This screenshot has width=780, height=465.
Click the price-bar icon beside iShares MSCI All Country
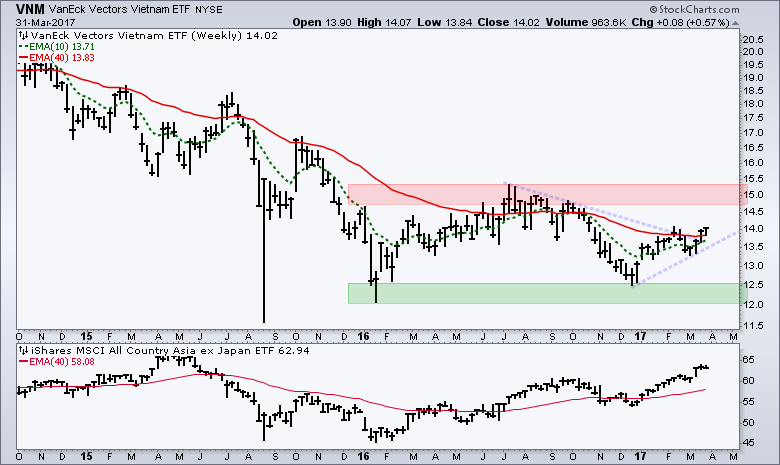(23, 350)
